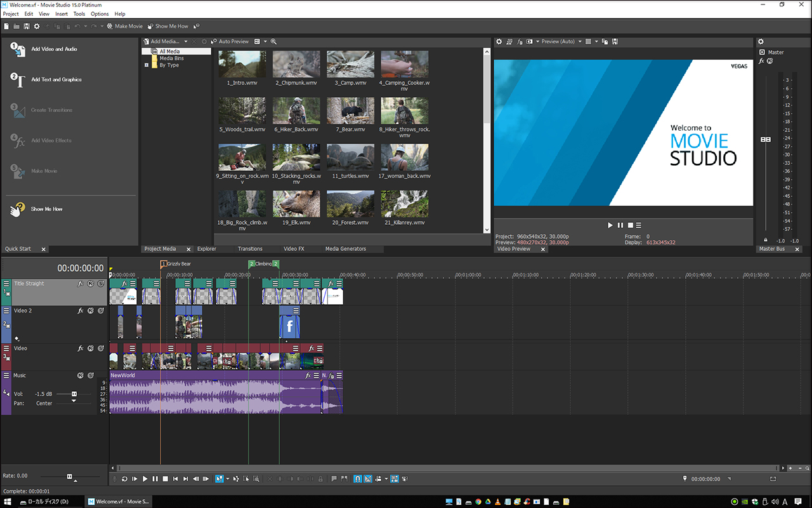Click the Loop Playback icon
Screen dimensions: 812x508
(x=124, y=479)
